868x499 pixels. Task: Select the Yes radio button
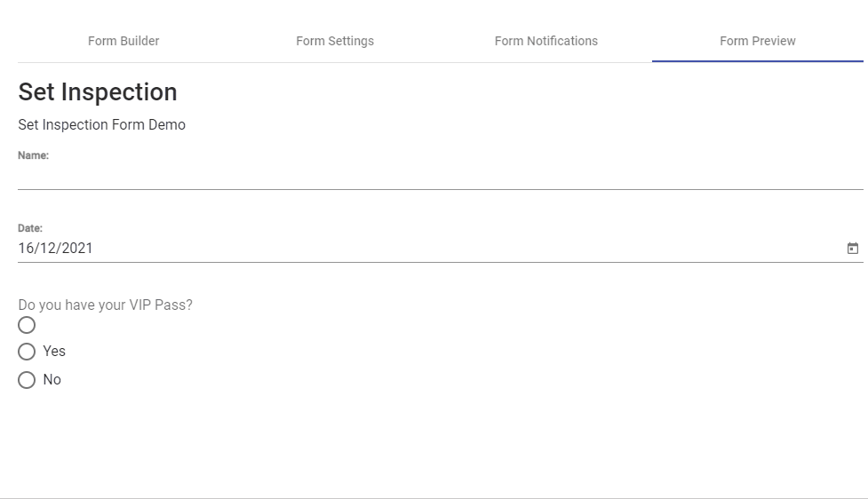27,352
